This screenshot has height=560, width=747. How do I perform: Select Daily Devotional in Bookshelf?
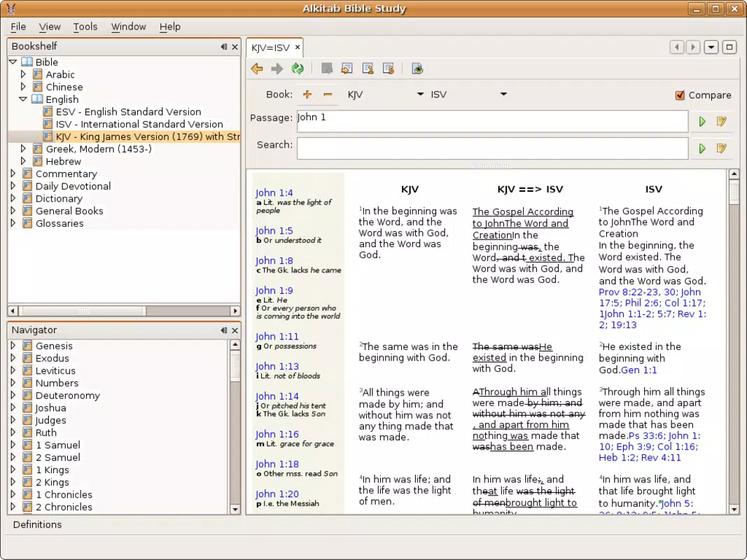tap(73, 185)
